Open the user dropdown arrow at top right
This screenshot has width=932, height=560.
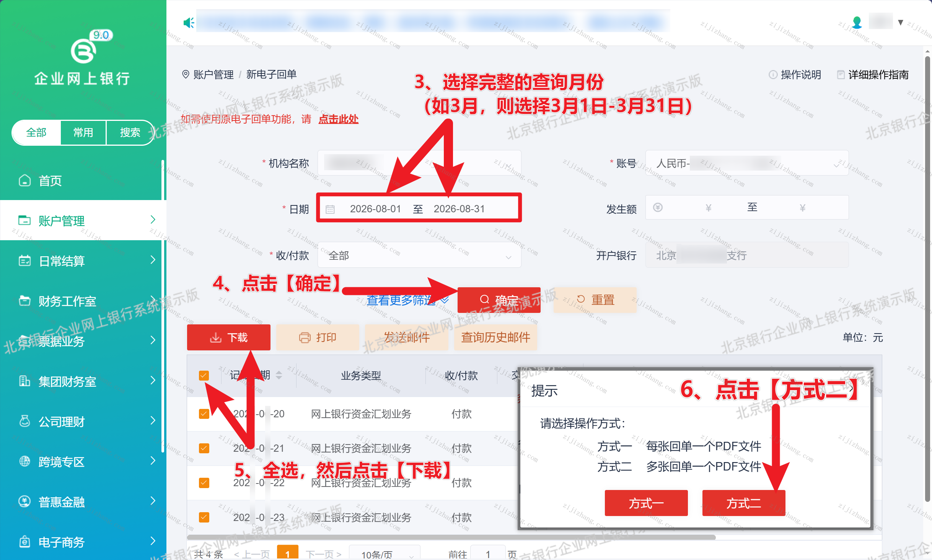(901, 23)
